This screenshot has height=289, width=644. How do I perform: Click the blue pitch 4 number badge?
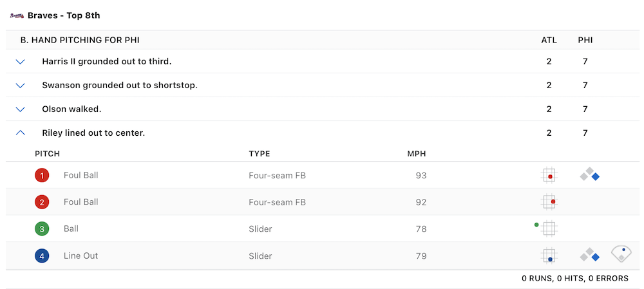pyautogui.click(x=42, y=256)
